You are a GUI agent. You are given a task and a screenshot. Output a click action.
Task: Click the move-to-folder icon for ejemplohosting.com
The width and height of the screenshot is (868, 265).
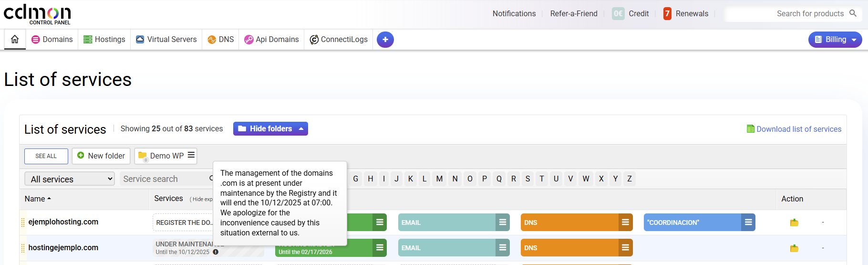pos(794,223)
